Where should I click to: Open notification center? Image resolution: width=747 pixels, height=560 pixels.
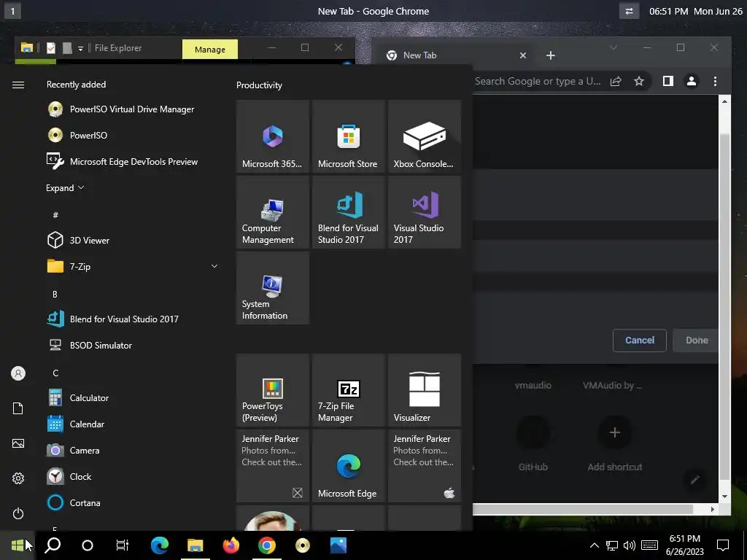(723, 545)
